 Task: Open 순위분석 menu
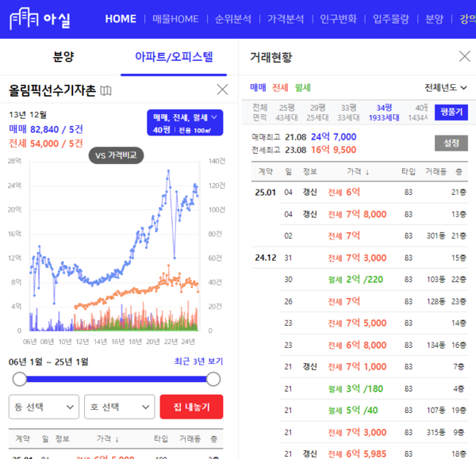[x=232, y=19]
